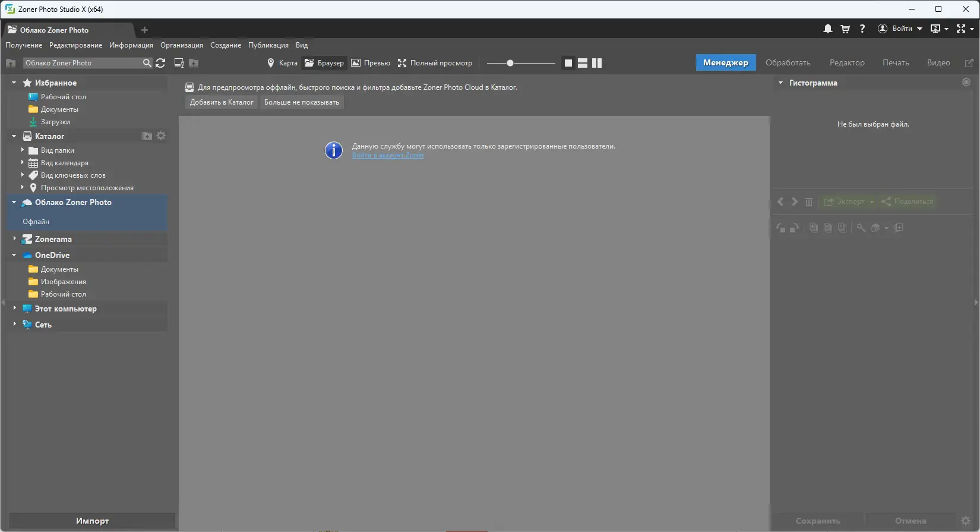Click the info icon in the message

pyautogui.click(x=334, y=150)
